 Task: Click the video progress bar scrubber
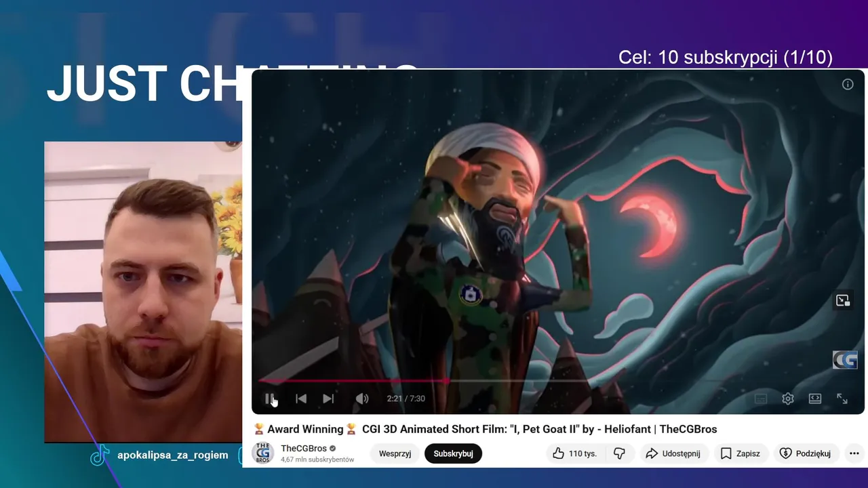(446, 381)
